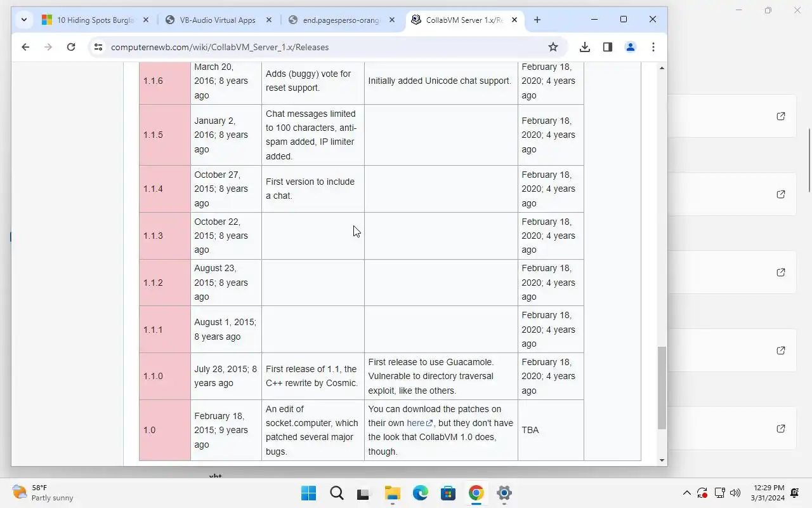Screen dimensions: 812x508
Task: Click the TBA cell in row 1.0
Action: click(x=551, y=430)
